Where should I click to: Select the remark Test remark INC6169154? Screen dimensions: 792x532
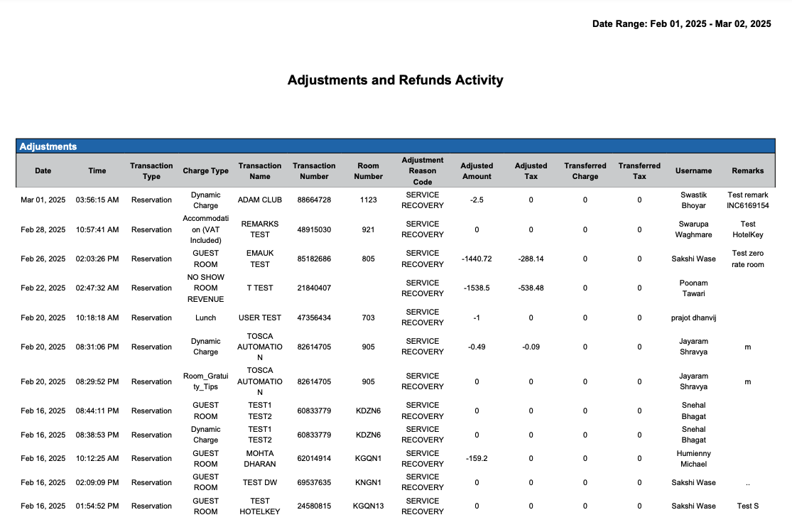747,200
